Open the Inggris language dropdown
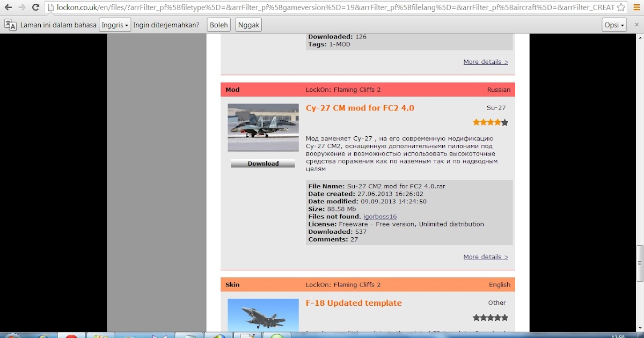The height and width of the screenshot is (338, 644). (x=115, y=25)
